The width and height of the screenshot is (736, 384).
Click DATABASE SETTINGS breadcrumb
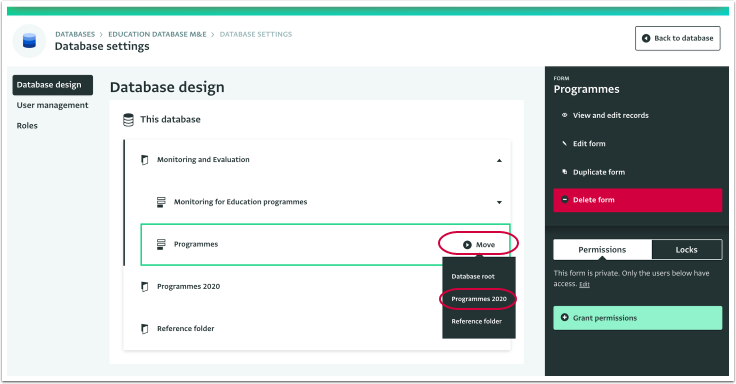[x=256, y=34]
